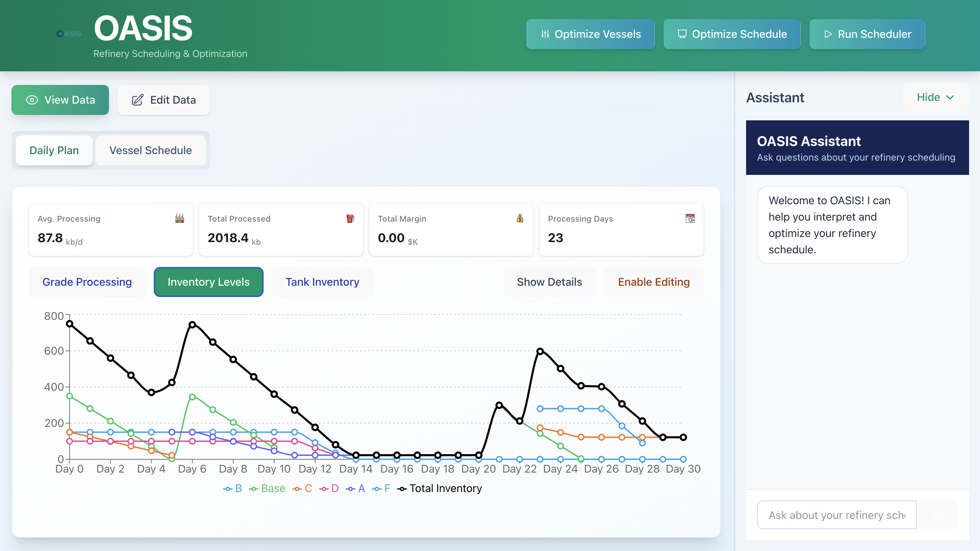The width and height of the screenshot is (980, 551).
Task: Click the Optimize Vessels button
Action: pos(591,34)
